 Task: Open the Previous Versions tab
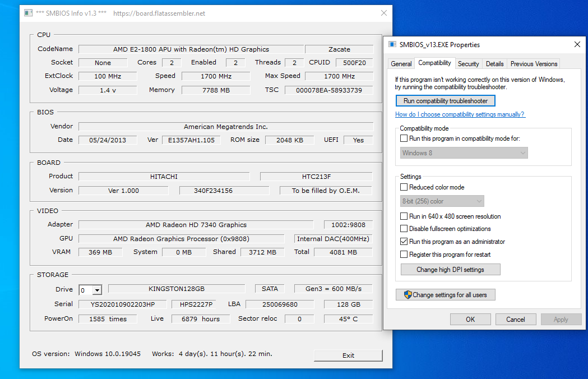tap(534, 64)
